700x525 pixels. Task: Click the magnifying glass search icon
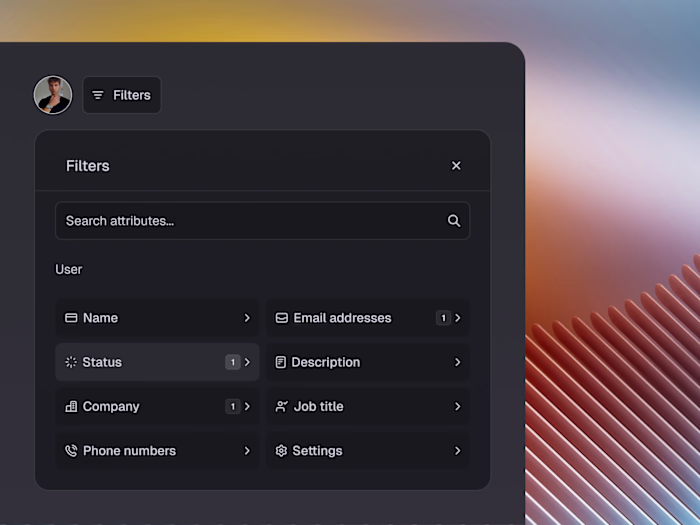(454, 221)
